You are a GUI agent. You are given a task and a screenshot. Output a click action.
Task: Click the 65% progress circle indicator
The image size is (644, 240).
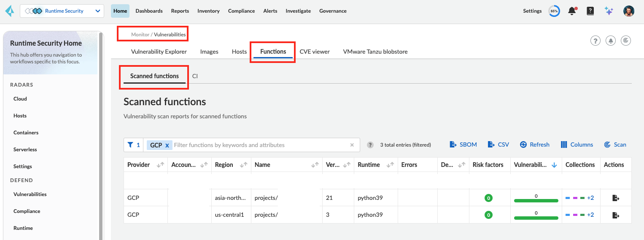pyautogui.click(x=554, y=11)
